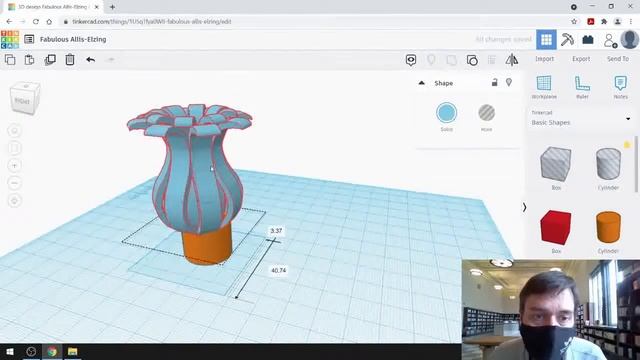Screen dimensions: 640x360
Task: Collapse the shapes panel chevron
Action: 524,207
